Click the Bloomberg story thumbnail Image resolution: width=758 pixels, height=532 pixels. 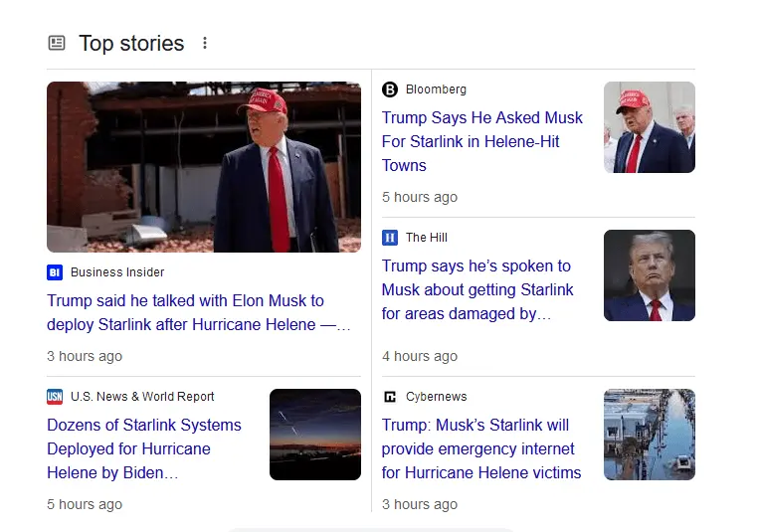pos(649,127)
